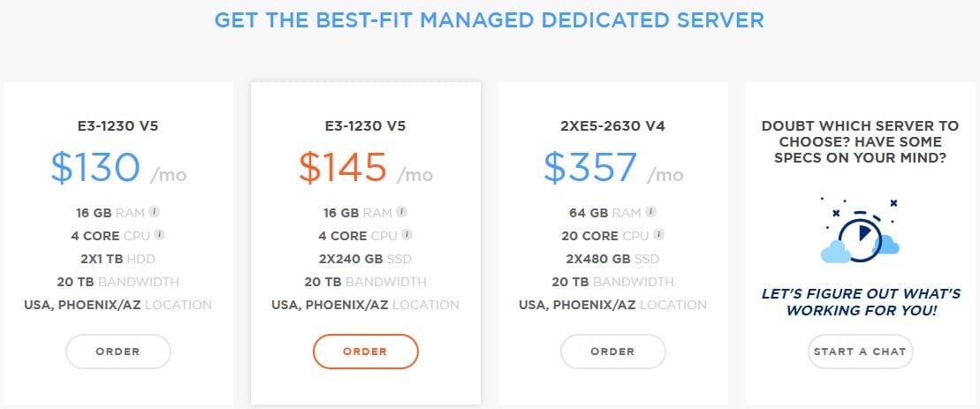Order the $357 2XE5-2630 V4 server
The image size is (980, 409).
pos(613,352)
